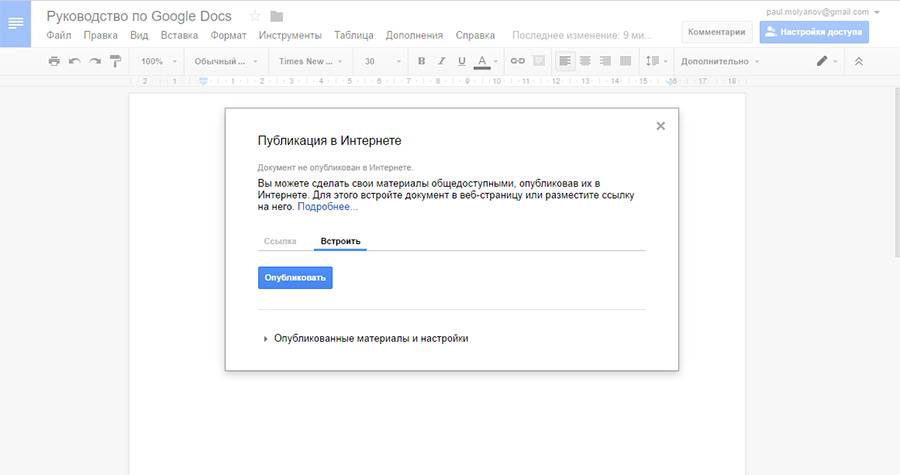The image size is (900, 475).
Task: Open the Формат menu
Action: point(228,35)
